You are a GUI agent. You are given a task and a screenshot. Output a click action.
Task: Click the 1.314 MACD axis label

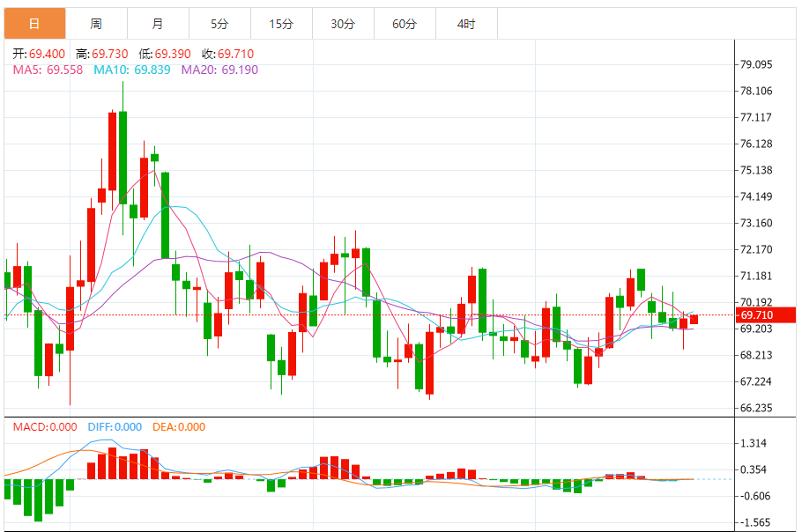754,443
